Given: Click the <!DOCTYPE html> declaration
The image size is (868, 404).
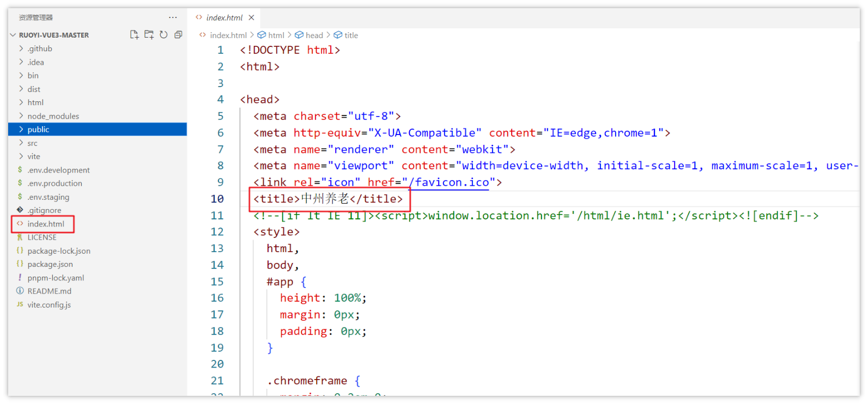Looking at the screenshot, I should (290, 50).
